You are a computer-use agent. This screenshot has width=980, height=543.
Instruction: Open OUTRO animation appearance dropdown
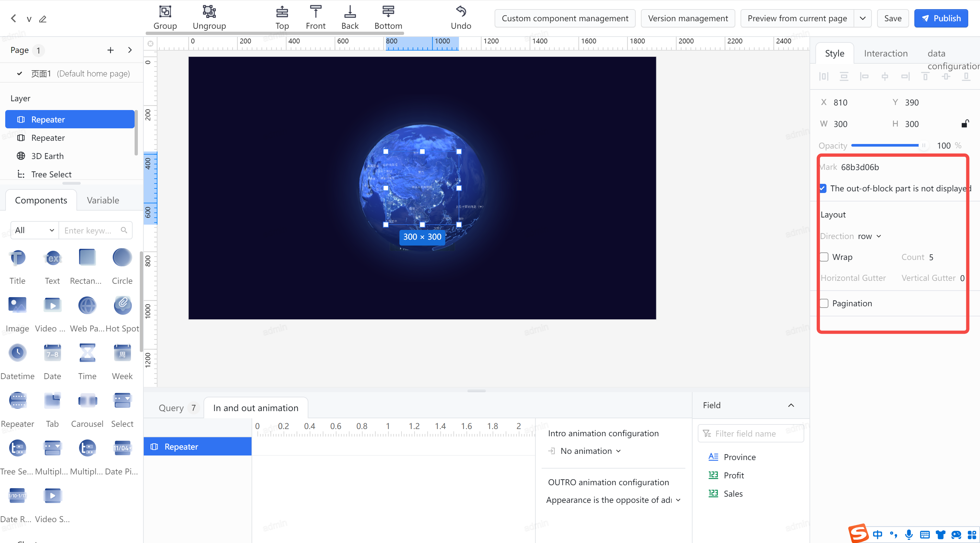613,500
